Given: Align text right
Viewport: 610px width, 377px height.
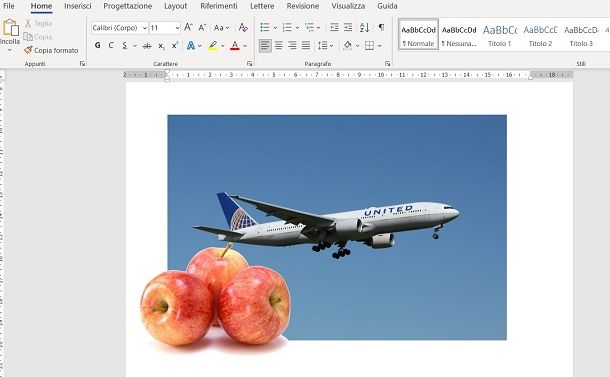Looking at the screenshot, I should point(292,46).
